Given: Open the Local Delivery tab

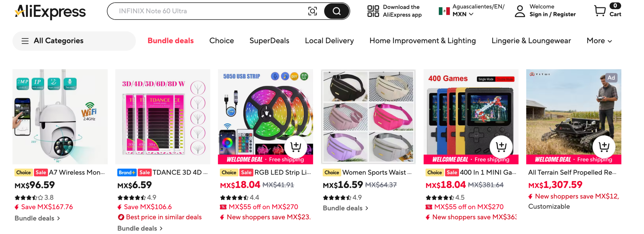Looking at the screenshot, I should coord(329,41).
